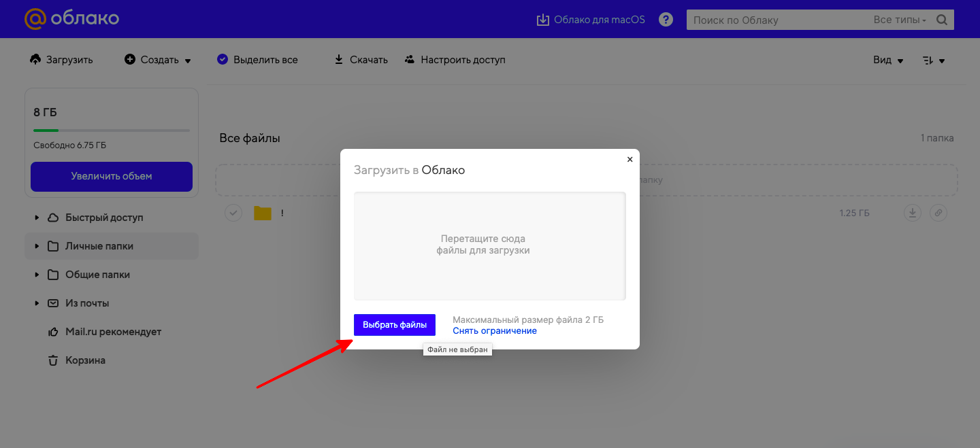Click the Облако logo icon

tap(35, 19)
